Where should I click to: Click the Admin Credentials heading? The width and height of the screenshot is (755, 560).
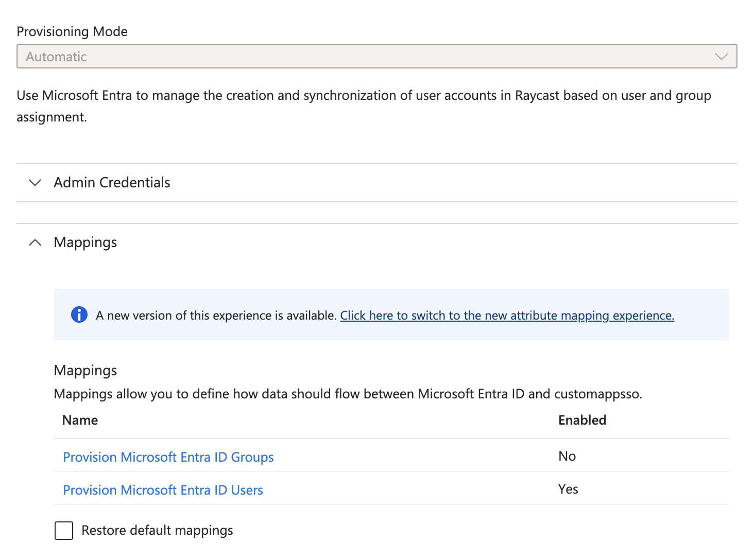(112, 183)
